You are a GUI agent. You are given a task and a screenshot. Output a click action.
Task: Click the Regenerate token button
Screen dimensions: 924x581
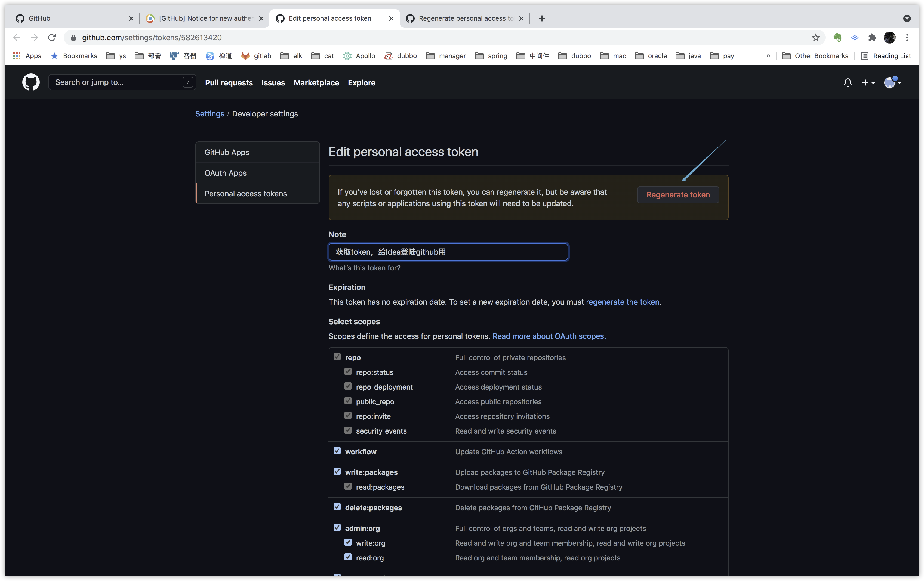pyautogui.click(x=678, y=194)
